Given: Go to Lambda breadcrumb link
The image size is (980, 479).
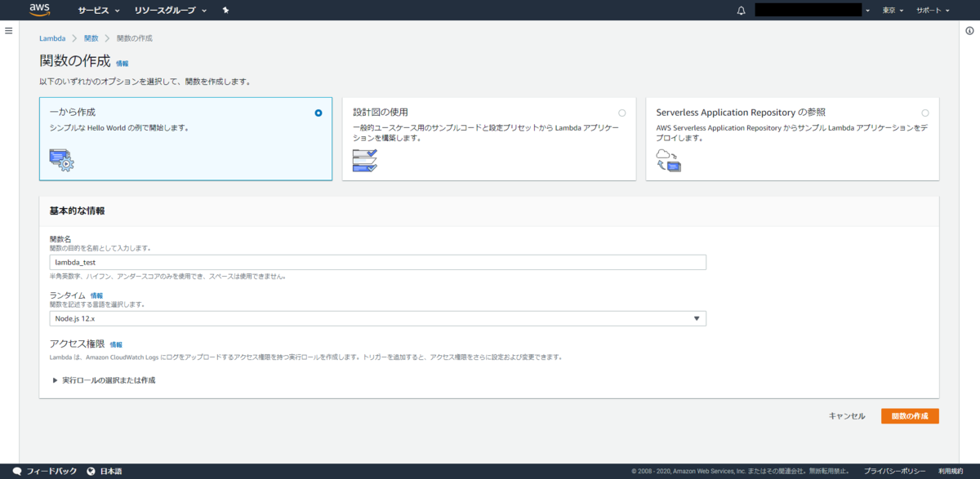Looking at the screenshot, I should click(x=52, y=38).
